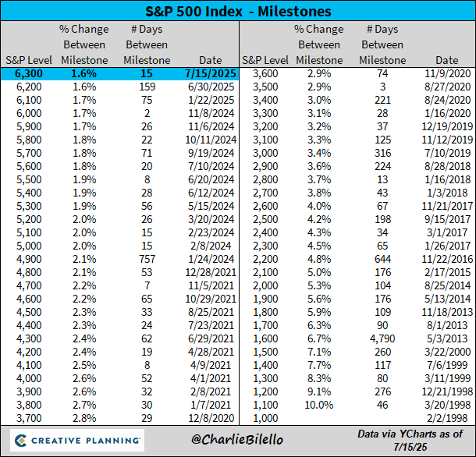Click the date 8/28/2018
476x457 pixels.
coord(447,166)
